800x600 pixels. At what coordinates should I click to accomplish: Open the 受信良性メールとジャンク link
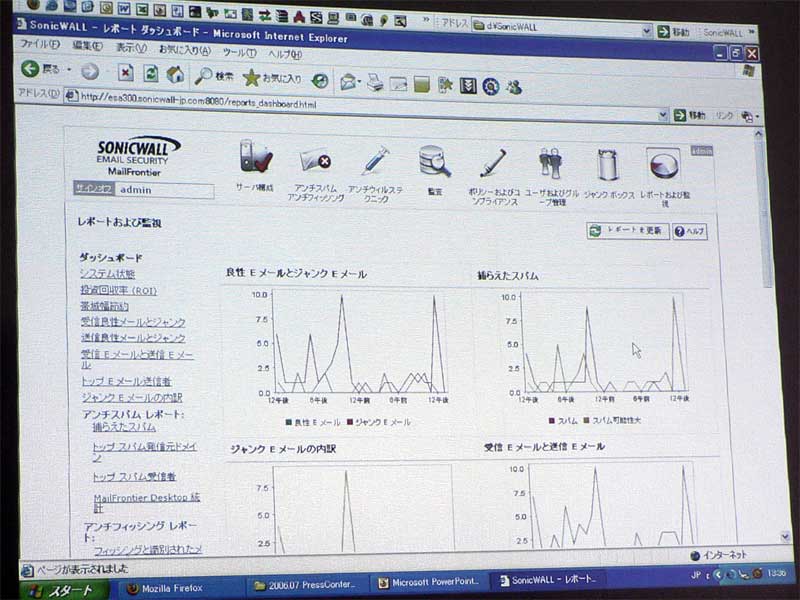tap(133, 322)
